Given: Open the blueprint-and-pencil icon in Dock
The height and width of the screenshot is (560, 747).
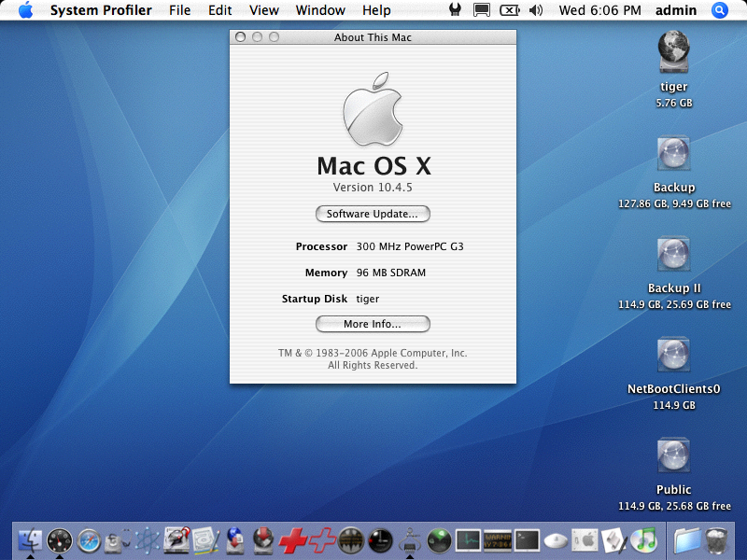Looking at the screenshot, I should 205,541.
